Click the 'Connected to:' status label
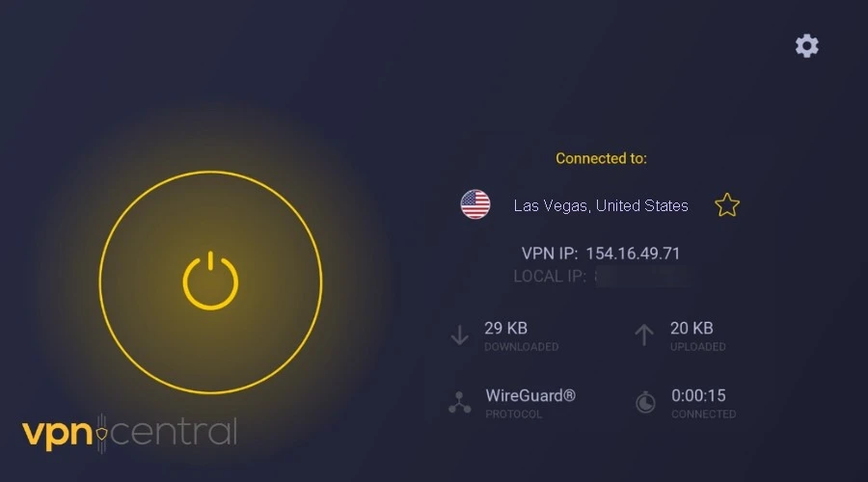Viewport: 868px width, 482px height. [x=601, y=159]
